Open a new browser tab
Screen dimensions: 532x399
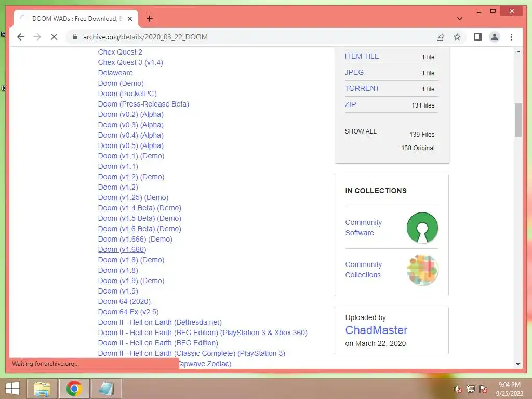[149, 19]
